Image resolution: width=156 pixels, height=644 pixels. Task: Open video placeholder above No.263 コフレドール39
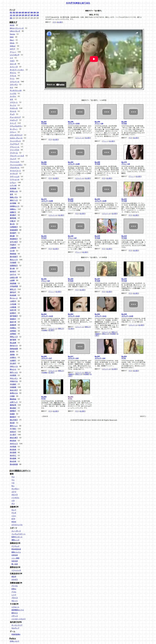(x=107, y=189)
